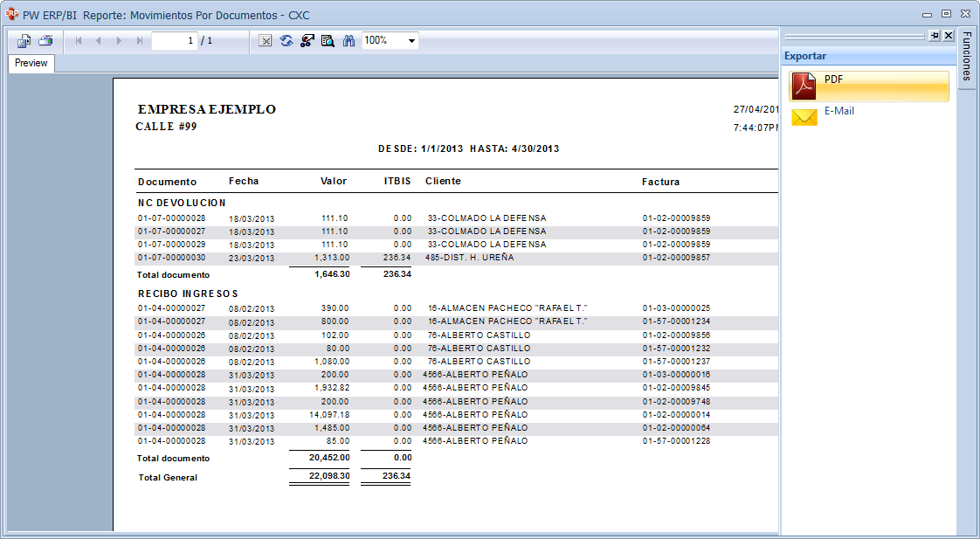
Task: Close the Exportar side panel
Action: [x=949, y=36]
